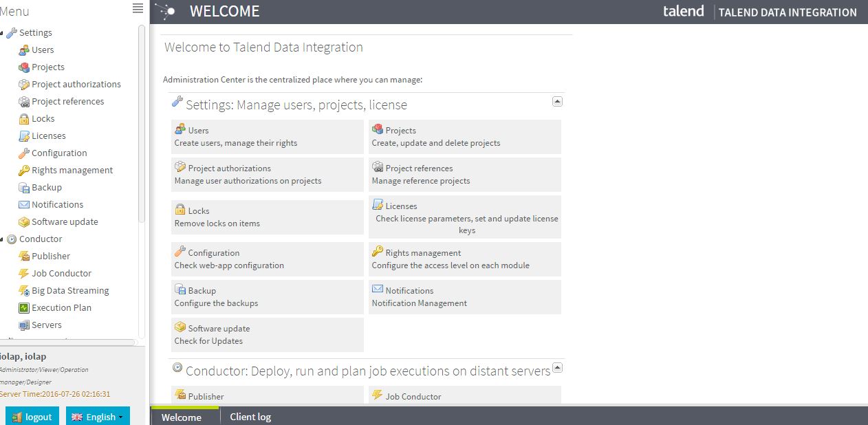Screen dimensions: 868x425
Task: Click the Locks padlock icon in sidebar
Action: (24, 118)
